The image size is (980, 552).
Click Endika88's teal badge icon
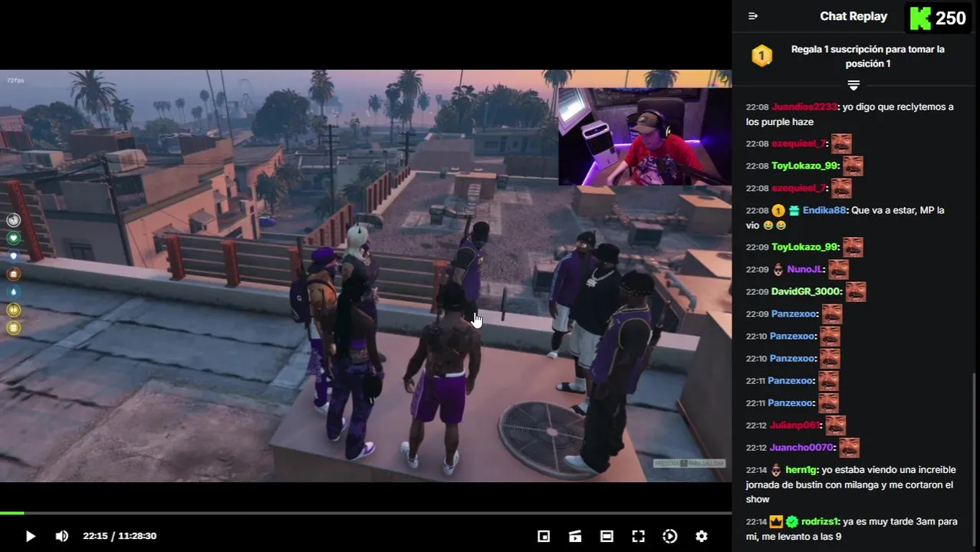coord(794,210)
